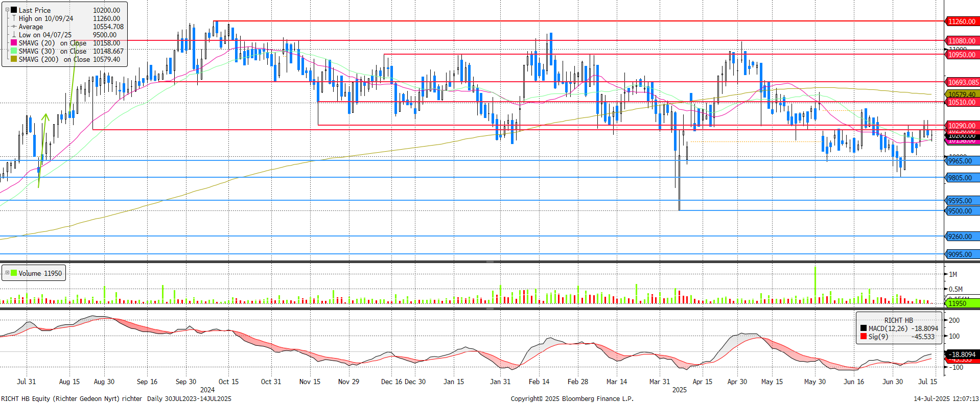The height and width of the screenshot is (403, 980).
Task: Click the 'RICHT HB Equity' footer security description
Action: pos(72,398)
